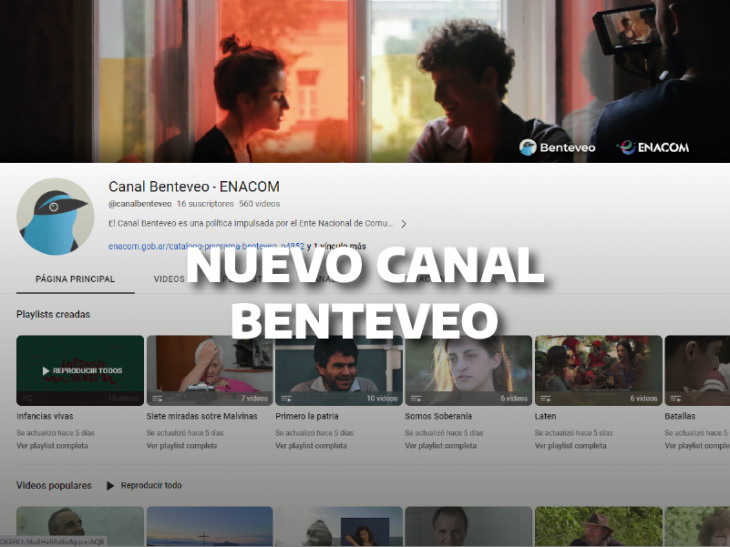730x547 pixels.
Task: Play all in Infancias vivas playlist
Action: click(x=80, y=371)
